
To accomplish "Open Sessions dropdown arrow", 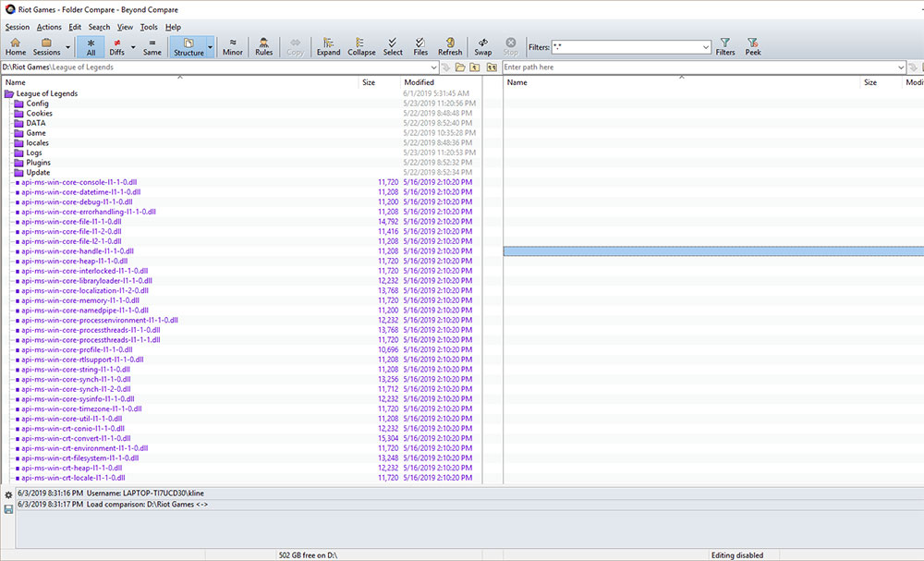I will click(67, 47).
